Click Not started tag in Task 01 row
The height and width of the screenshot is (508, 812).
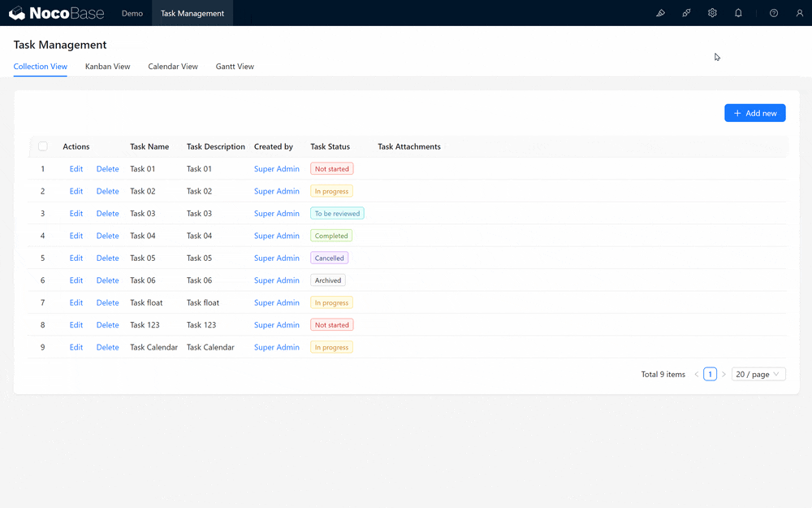click(332, 169)
